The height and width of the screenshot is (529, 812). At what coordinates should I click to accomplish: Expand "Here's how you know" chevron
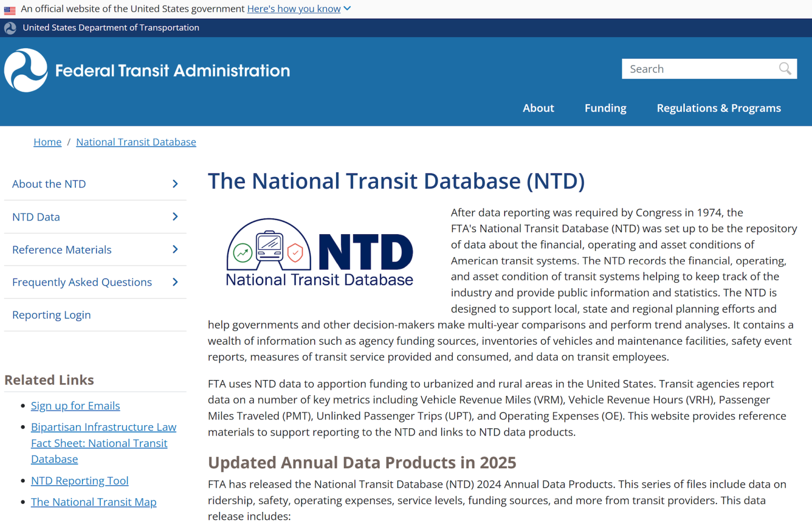(347, 9)
